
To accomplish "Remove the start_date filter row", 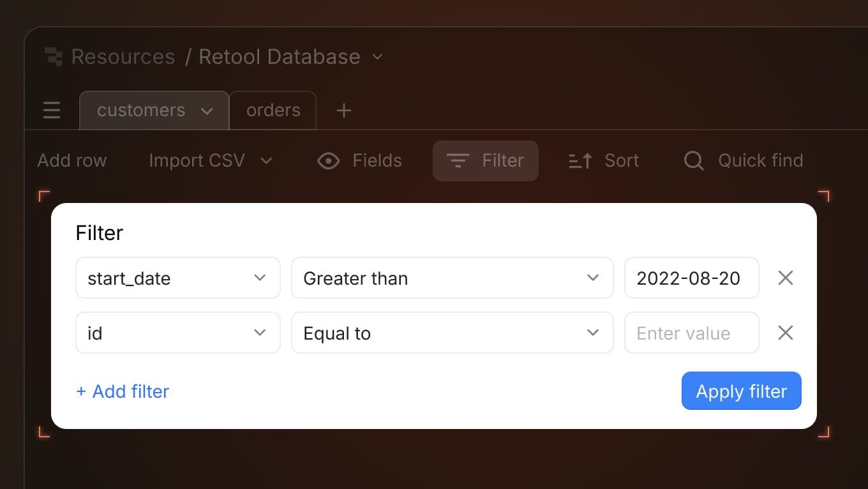I will tap(786, 278).
